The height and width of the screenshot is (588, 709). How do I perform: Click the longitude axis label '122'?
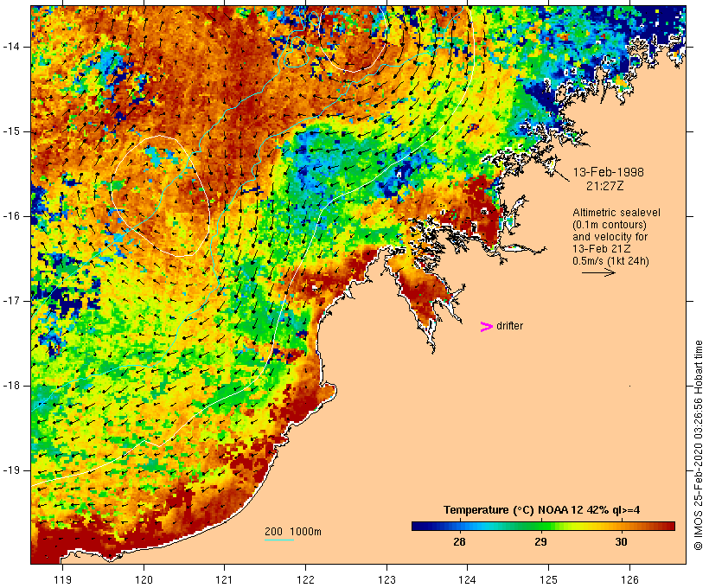pyautogui.click(x=306, y=580)
